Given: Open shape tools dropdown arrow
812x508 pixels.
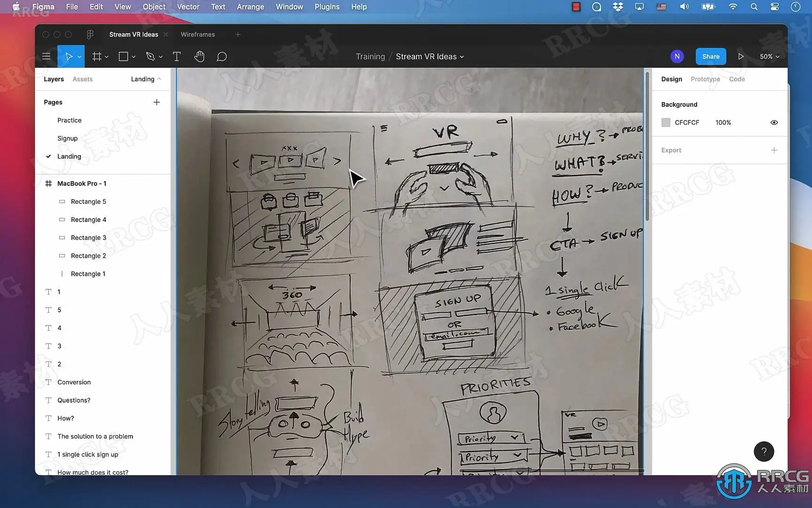Looking at the screenshot, I should click(x=133, y=57).
